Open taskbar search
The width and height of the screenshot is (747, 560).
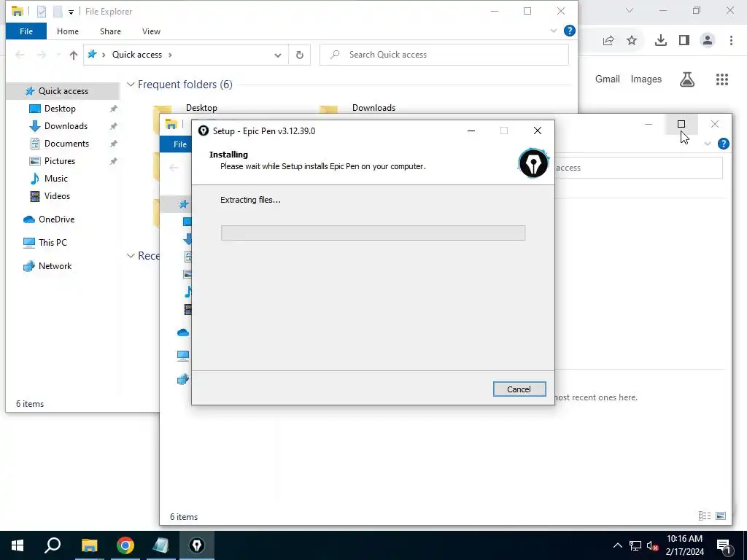53,545
